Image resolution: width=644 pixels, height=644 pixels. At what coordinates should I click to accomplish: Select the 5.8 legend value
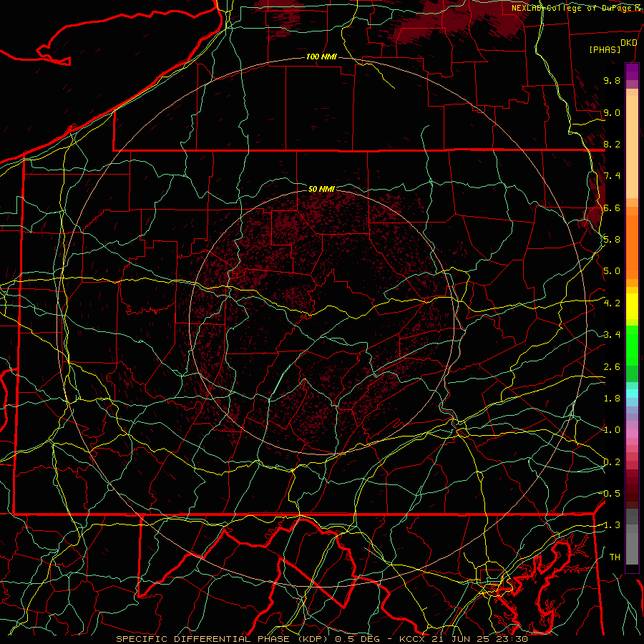[x=612, y=240]
